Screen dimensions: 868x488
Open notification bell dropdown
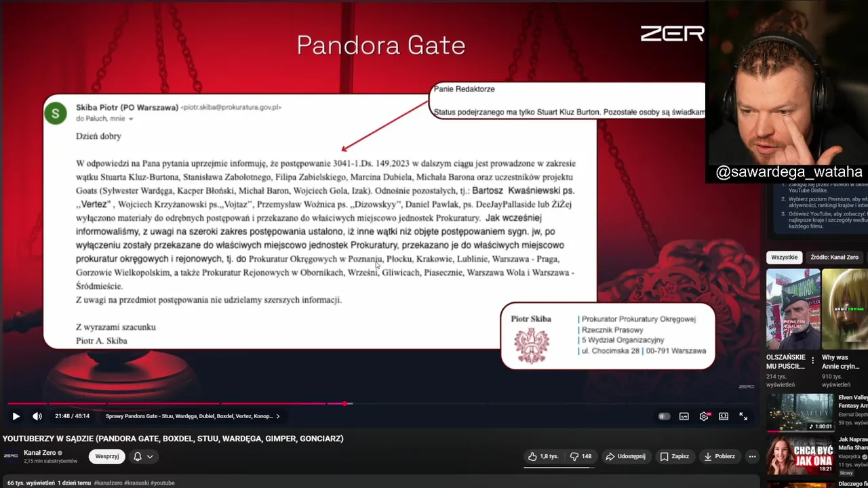tap(143, 456)
